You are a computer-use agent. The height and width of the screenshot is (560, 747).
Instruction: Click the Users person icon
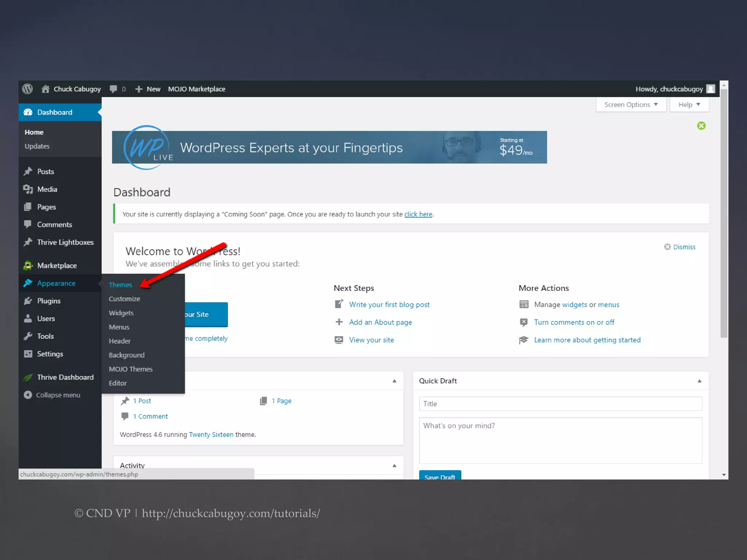coord(28,319)
